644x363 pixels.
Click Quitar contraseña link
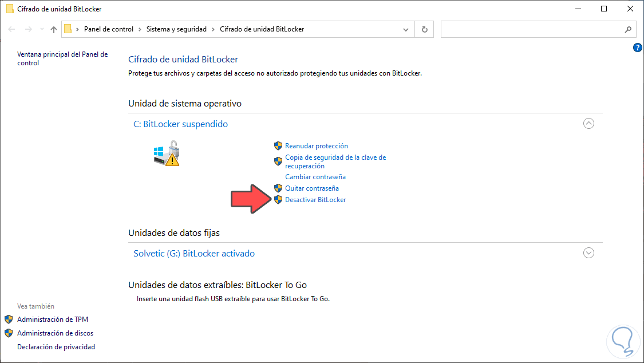point(312,188)
